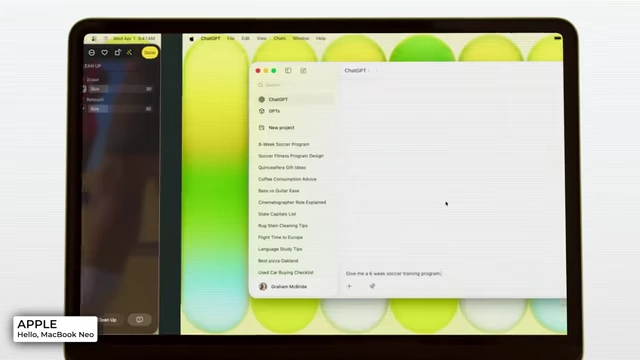This screenshot has height=360, width=640.
Task: Open the 6-Week Soccer Program chat
Action: [x=284, y=144]
